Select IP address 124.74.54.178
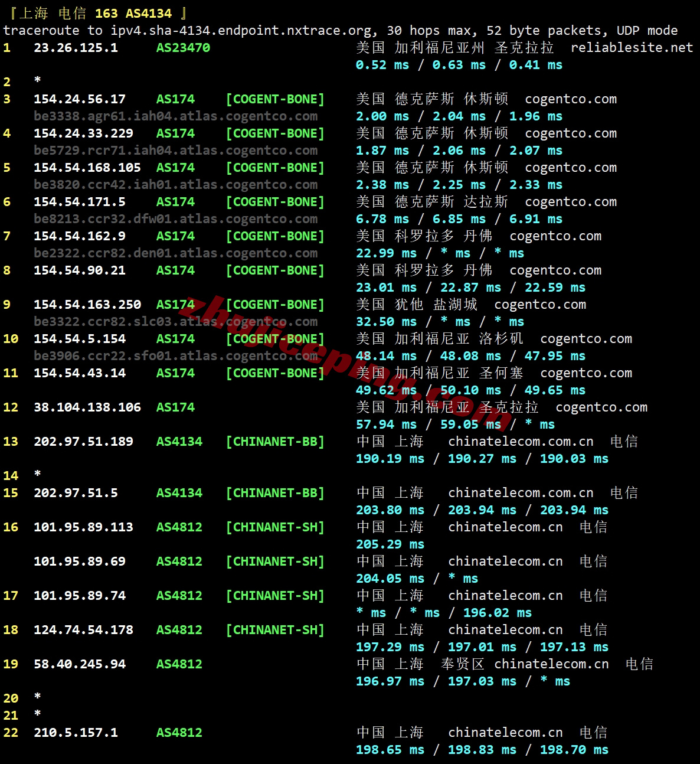Screen dimensions: 700x764 pos(83,630)
